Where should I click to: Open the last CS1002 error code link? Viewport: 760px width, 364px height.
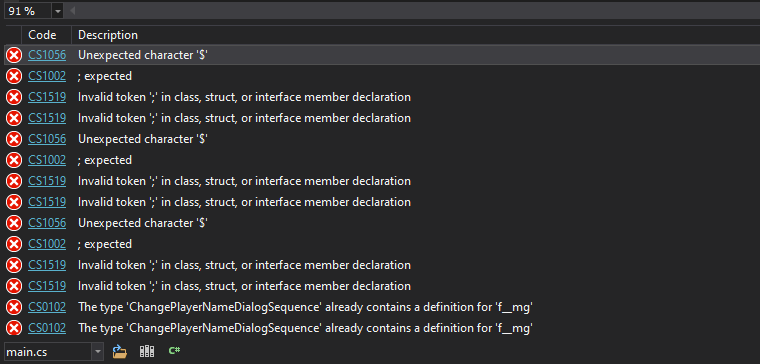pos(47,244)
